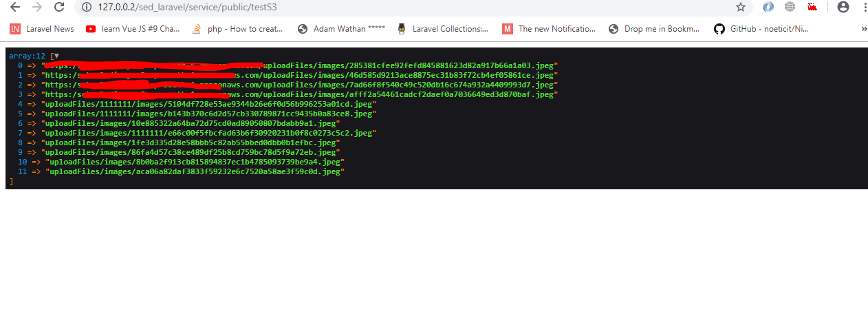The width and height of the screenshot is (868, 329).
Task: Select the path containing 8b0ba2f913cb
Action: point(195,162)
